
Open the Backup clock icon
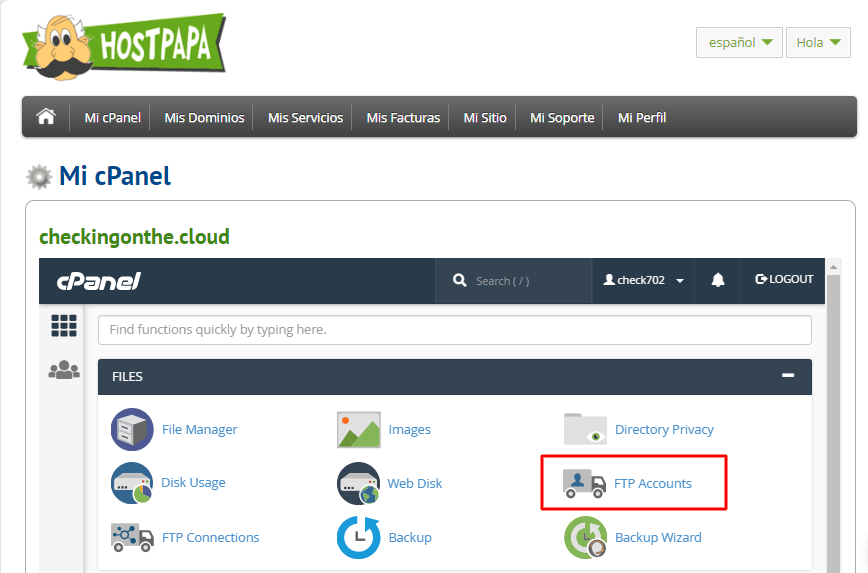point(359,537)
